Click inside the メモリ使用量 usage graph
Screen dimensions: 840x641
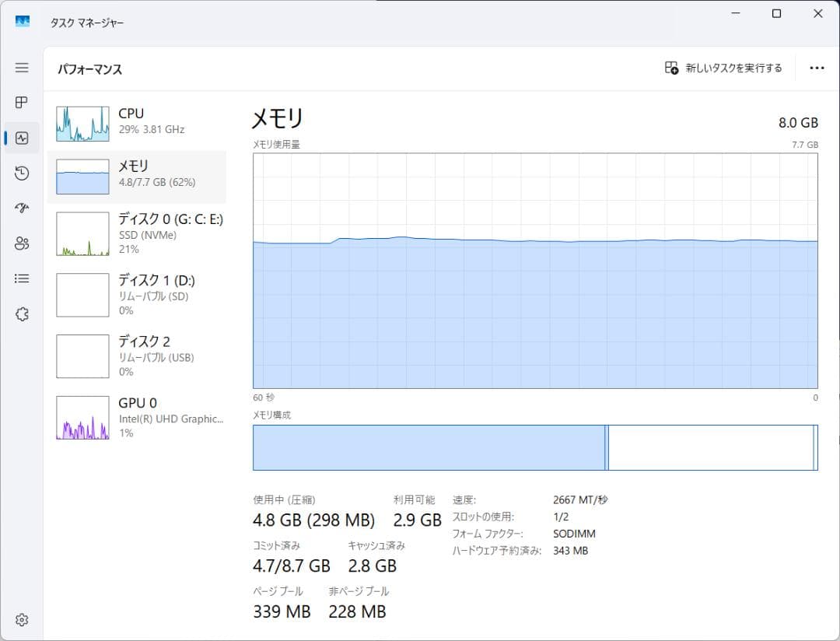click(x=534, y=272)
